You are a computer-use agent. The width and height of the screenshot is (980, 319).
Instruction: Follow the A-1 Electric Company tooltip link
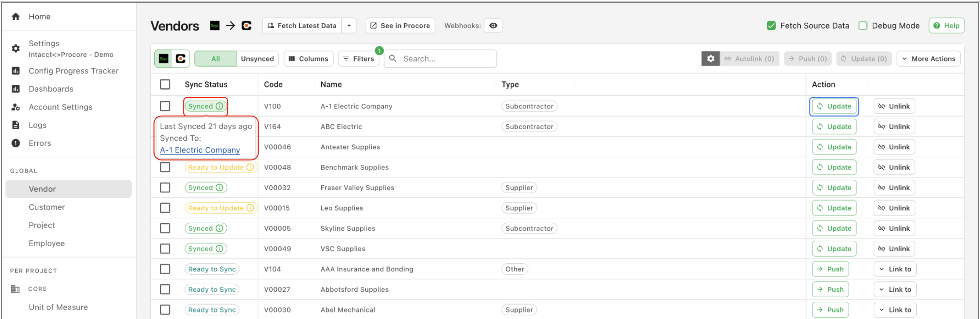coord(200,150)
